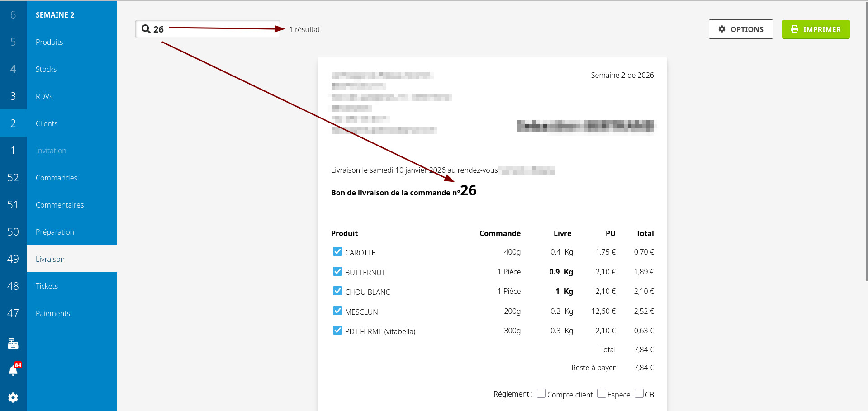Click the search magnifier icon
Screen dimensions: 868x411
pos(146,29)
